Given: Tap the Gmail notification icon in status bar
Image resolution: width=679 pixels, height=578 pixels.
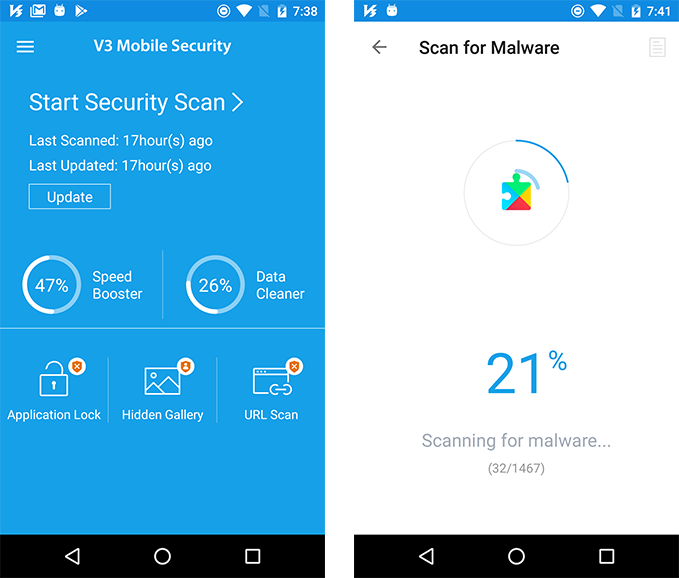Looking at the screenshot, I should (x=38, y=10).
